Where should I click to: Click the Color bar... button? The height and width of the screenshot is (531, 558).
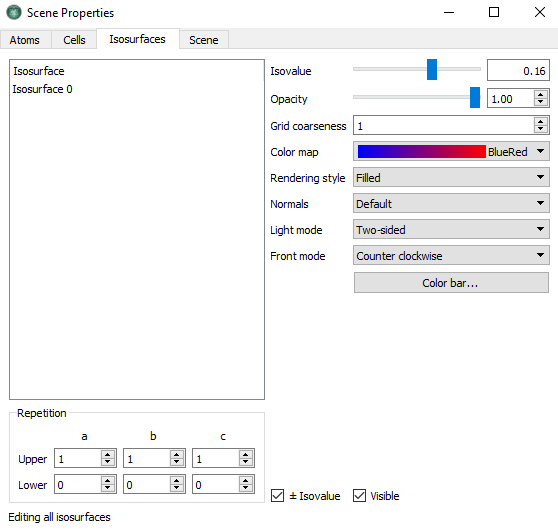(x=451, y=283)
